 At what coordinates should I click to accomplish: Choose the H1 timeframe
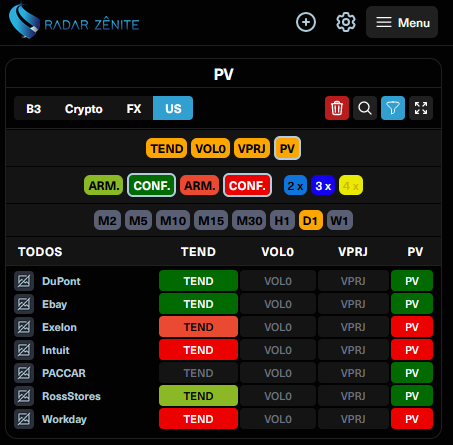tap(282, 220)
